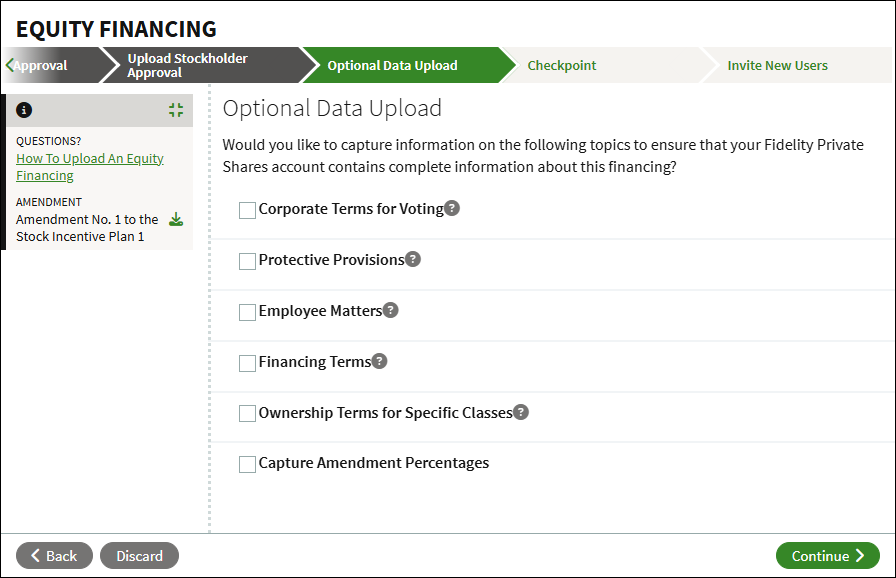This screenshot has width=896, height=578.
Task: Check the Corporate Terms for Voting box
Action: point(247,210)
